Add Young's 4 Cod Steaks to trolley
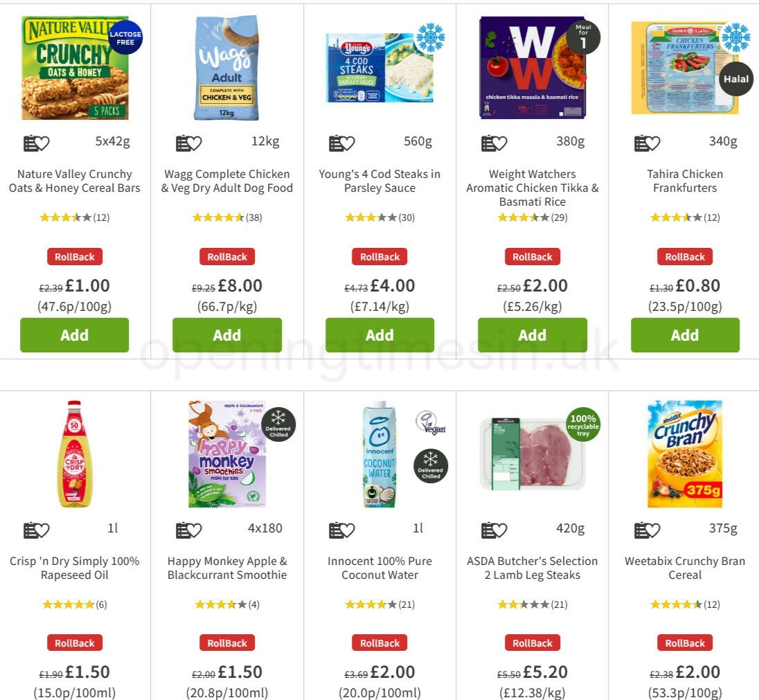759x700 pixels. (379, 335)
